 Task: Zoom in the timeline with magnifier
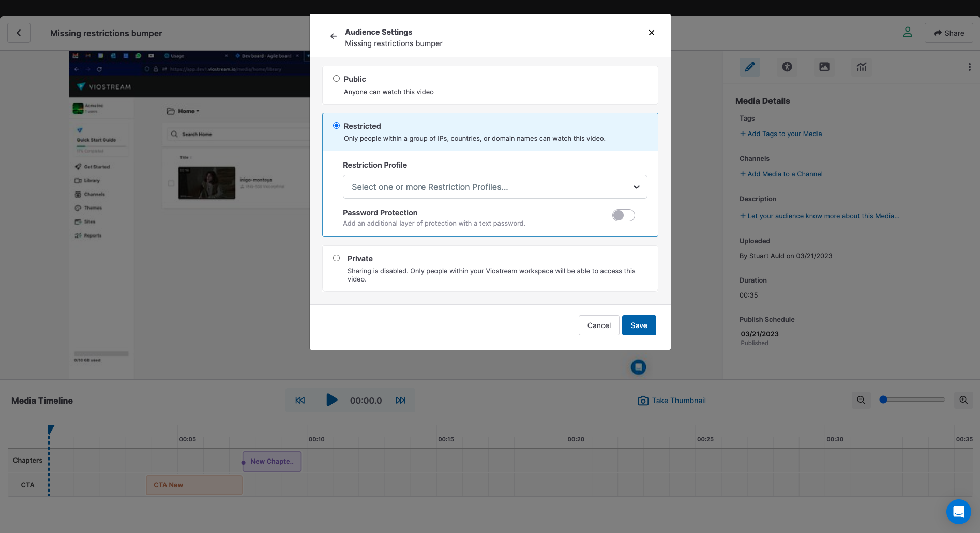tap(963, 400)
